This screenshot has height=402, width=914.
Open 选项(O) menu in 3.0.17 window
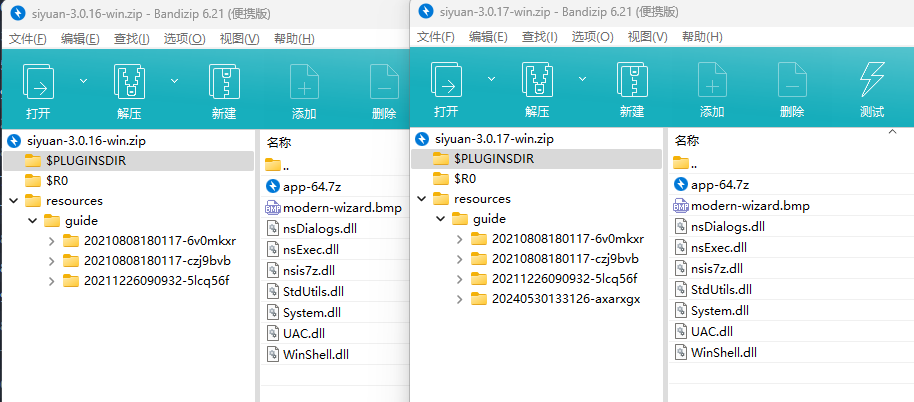[592, 37]
